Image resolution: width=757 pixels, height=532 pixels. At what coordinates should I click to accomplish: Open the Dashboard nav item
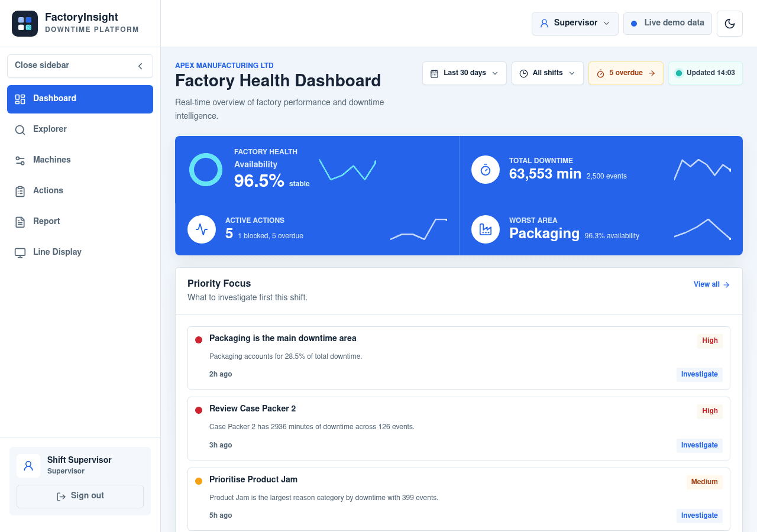pyautogui.click(x=80, y=99)
